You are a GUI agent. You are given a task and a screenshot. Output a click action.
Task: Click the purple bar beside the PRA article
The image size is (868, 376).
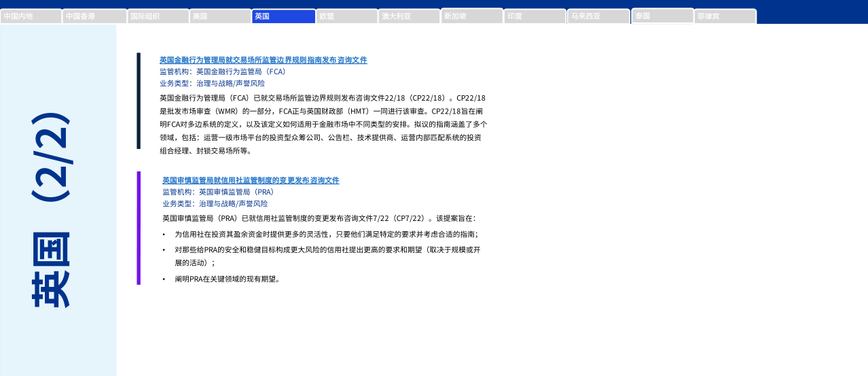click(x=139, y=228)
